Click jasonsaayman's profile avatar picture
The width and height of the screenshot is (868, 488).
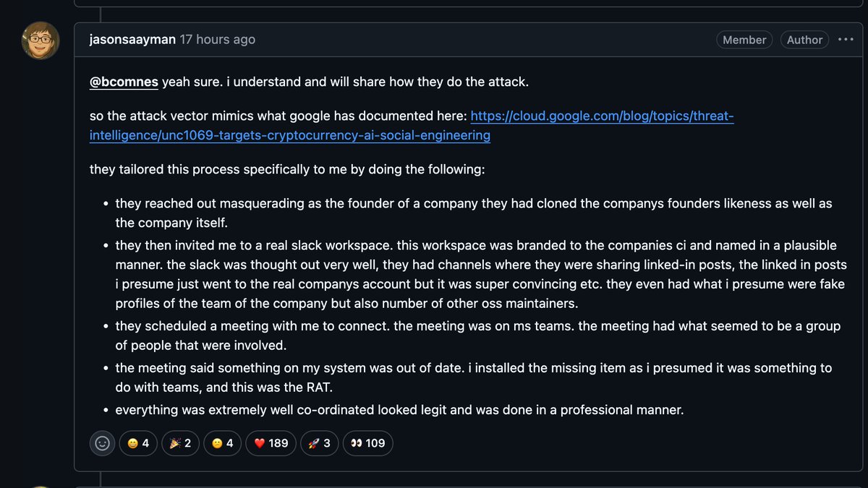(40, 40)
